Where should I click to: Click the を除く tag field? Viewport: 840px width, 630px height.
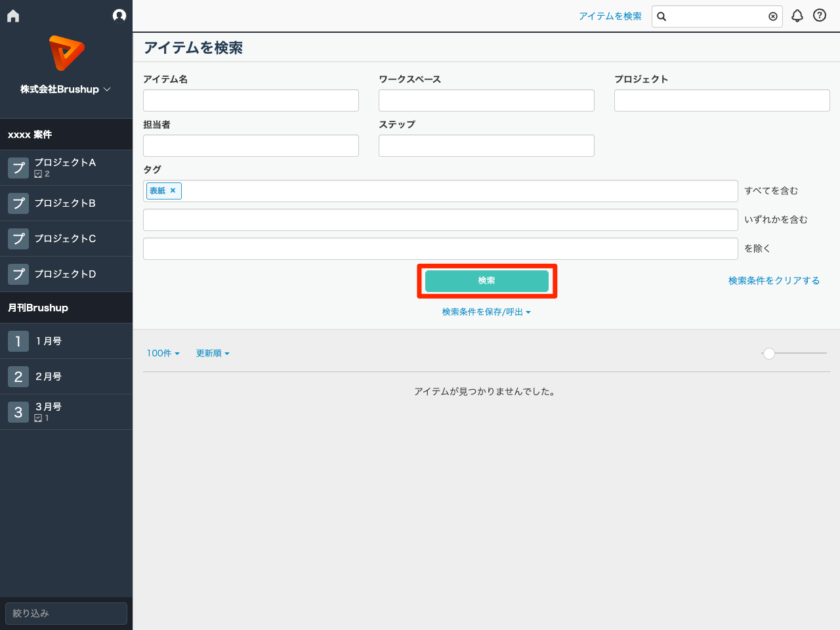click(440, 249)
